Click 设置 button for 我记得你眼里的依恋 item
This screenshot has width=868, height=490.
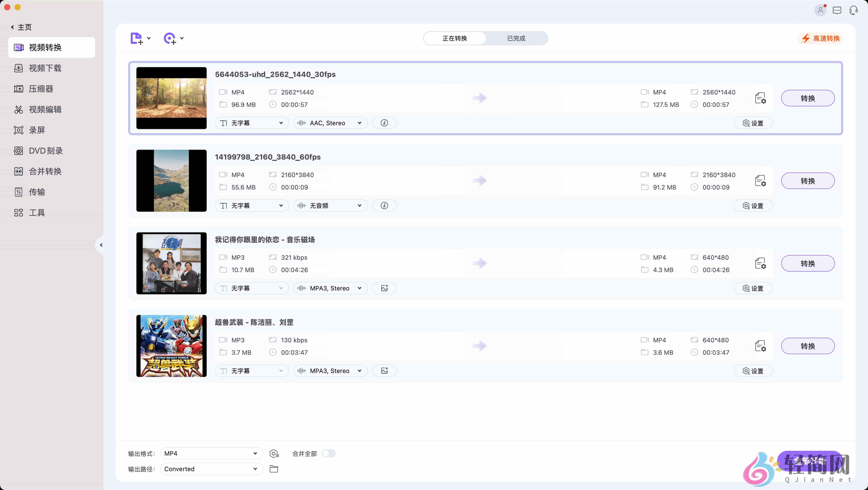pyautogui.click(x=753, y=288)
